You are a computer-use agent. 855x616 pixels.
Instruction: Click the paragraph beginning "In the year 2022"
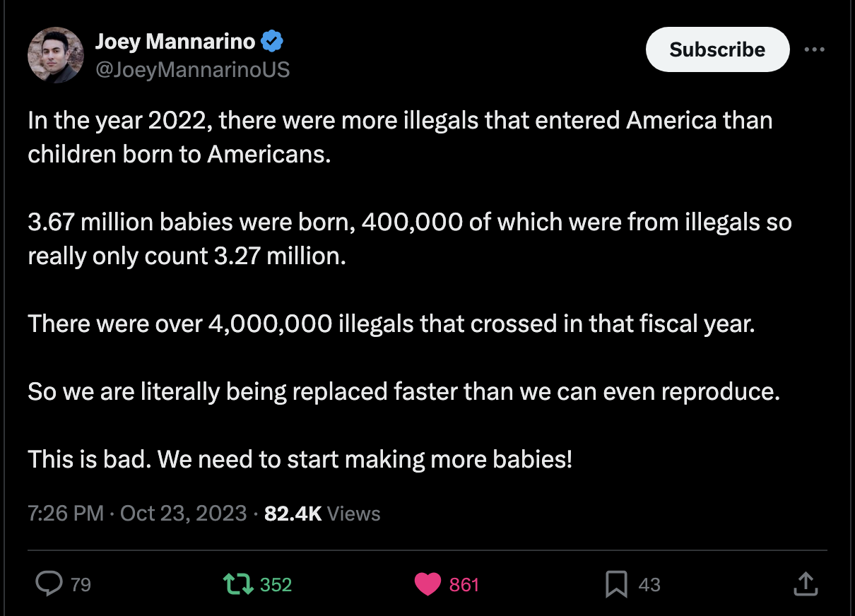(400, 137)
